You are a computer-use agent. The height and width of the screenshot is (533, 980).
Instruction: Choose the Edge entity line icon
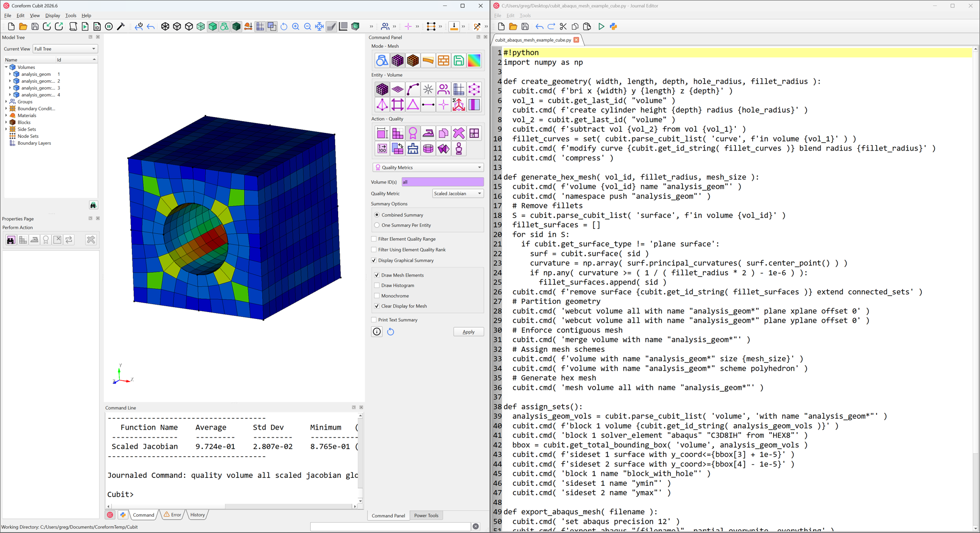[428, 105]
